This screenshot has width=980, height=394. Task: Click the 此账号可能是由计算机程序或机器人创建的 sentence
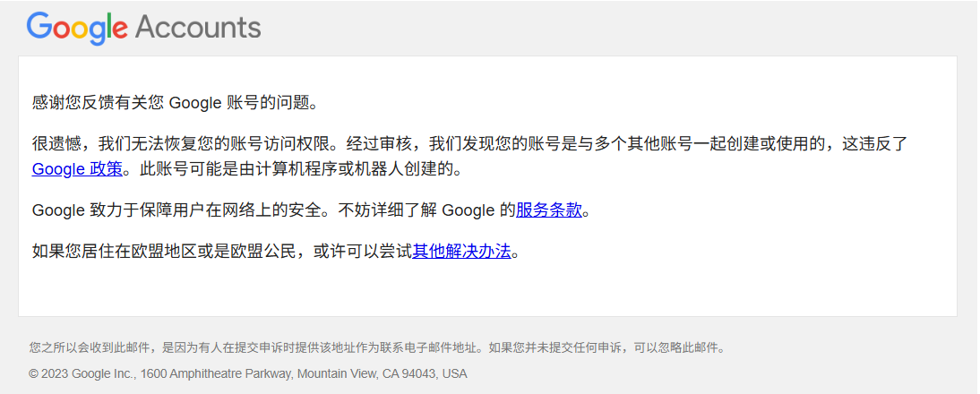pyautogui.click(x=301, y=168)
